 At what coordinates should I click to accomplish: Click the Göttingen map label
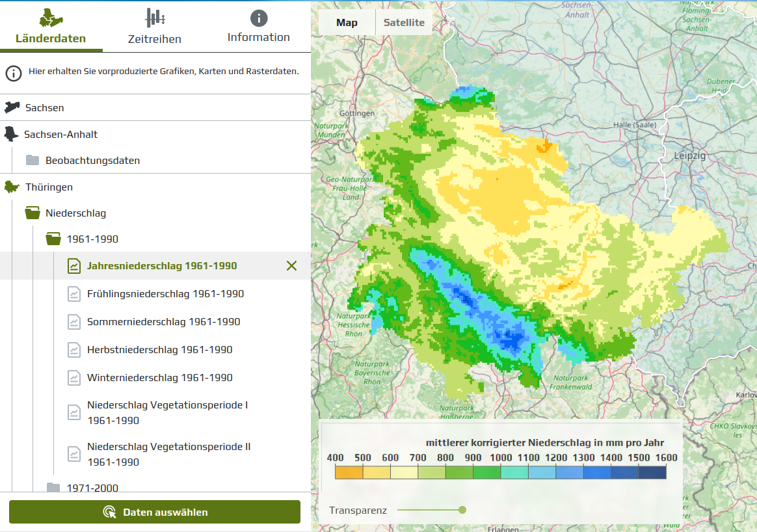(357, 113)
